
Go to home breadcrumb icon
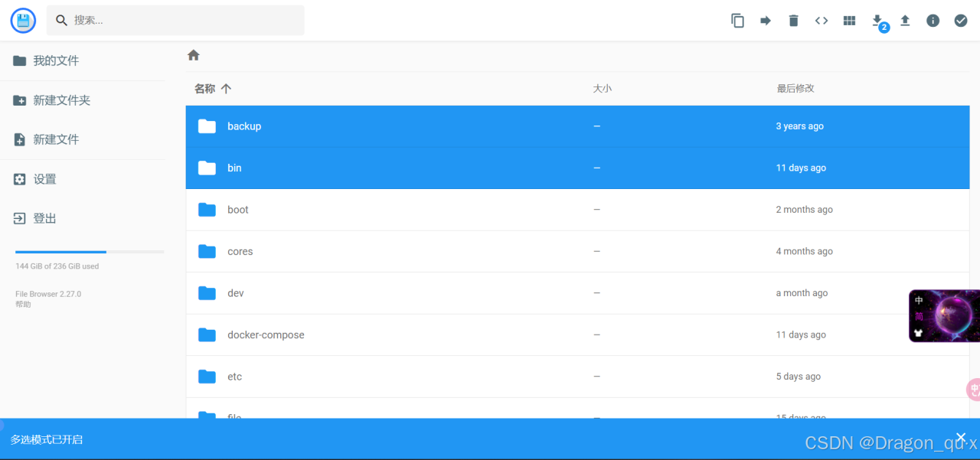pyautogui.click(x=194, y=55)
